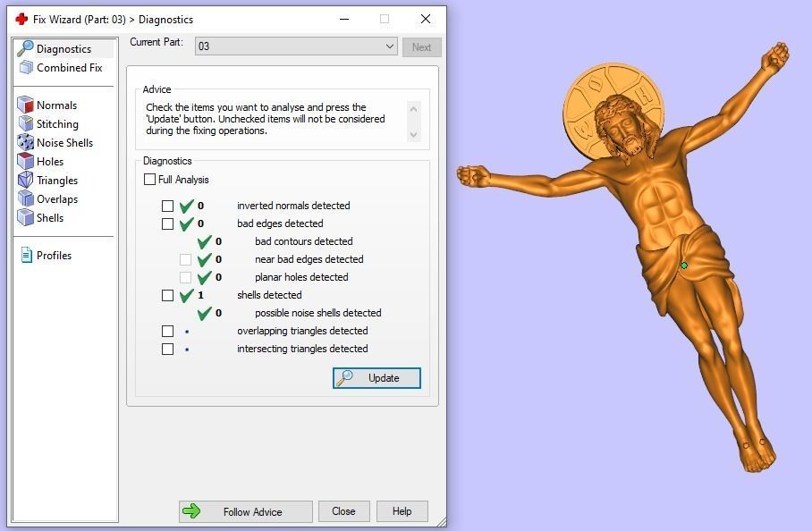Check the inverted normals detected box
The image size is (812, 531).
pos(167,206)
